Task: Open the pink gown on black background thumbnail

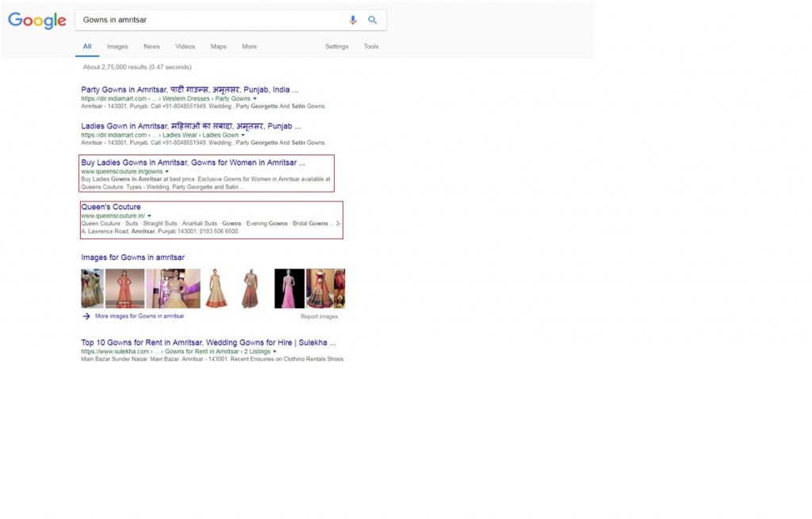Action: [x=289, y=288]
